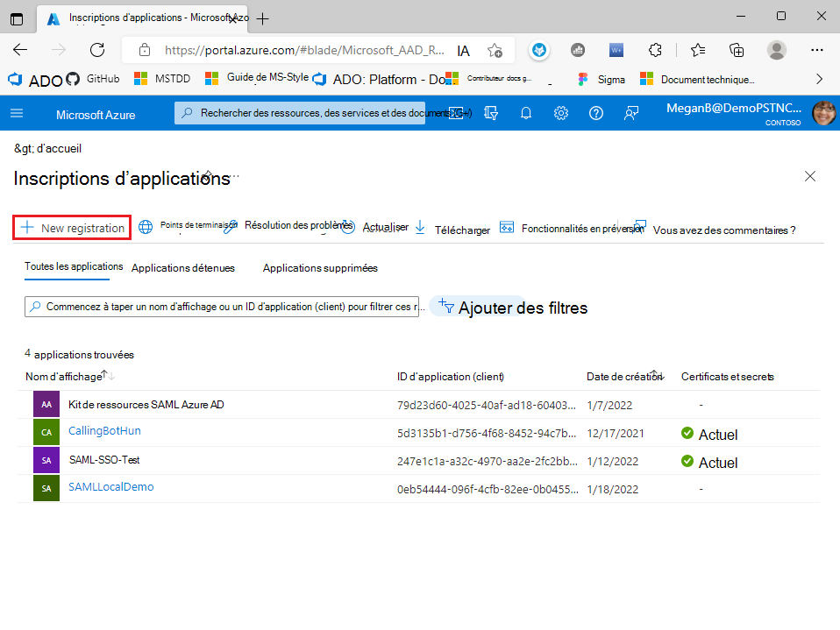Open the Guide de MS-Style bookmark
The height and width of the screenshot is (630, 840).
click(x=257, y=78)
